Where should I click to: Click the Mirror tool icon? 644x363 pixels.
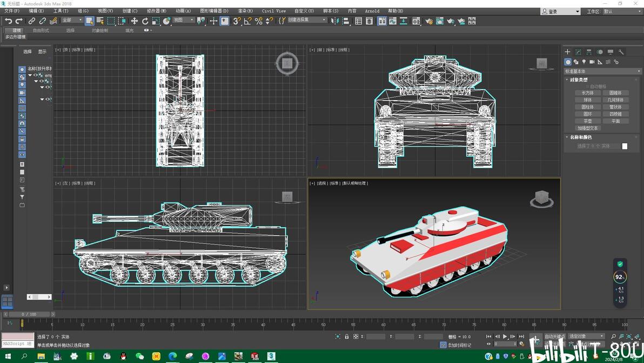point(335,21)
